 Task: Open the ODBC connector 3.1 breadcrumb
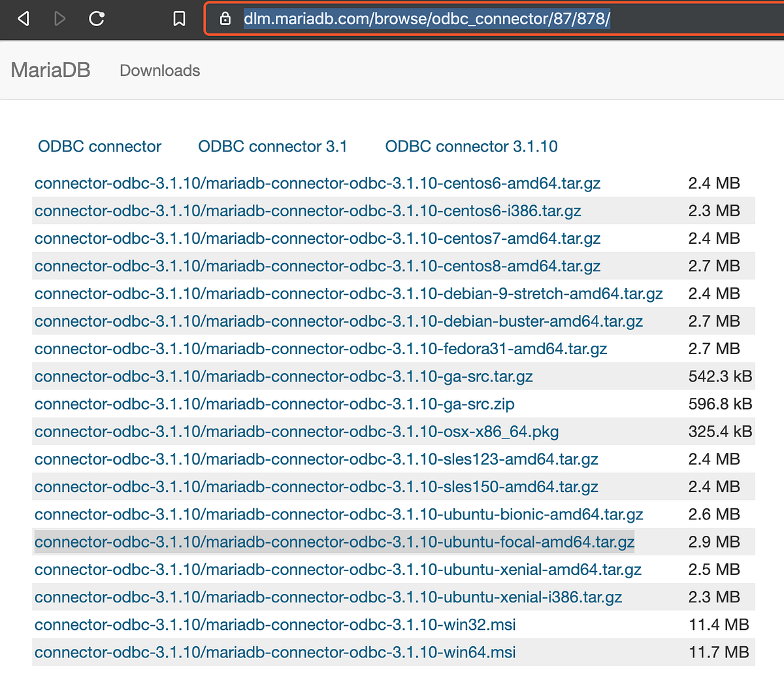(272, 146)
